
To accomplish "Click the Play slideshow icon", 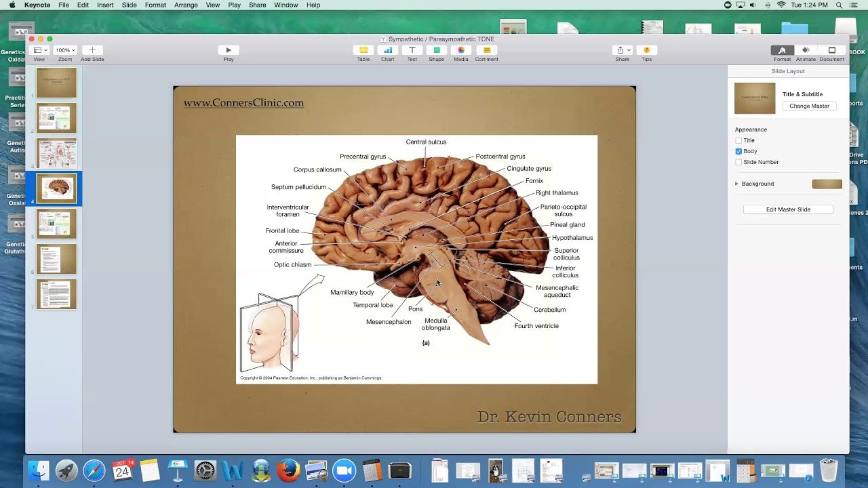I will [x=229, y=50].
